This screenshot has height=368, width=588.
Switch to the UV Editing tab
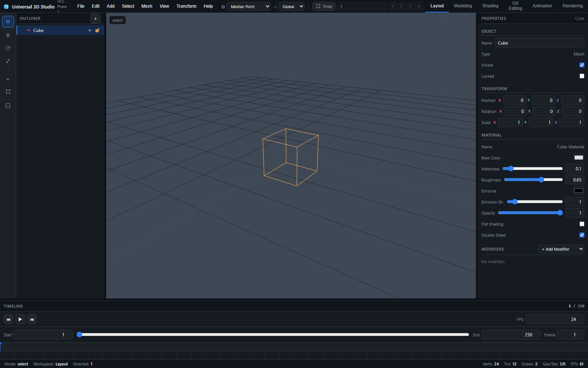[x=515, y=6]
